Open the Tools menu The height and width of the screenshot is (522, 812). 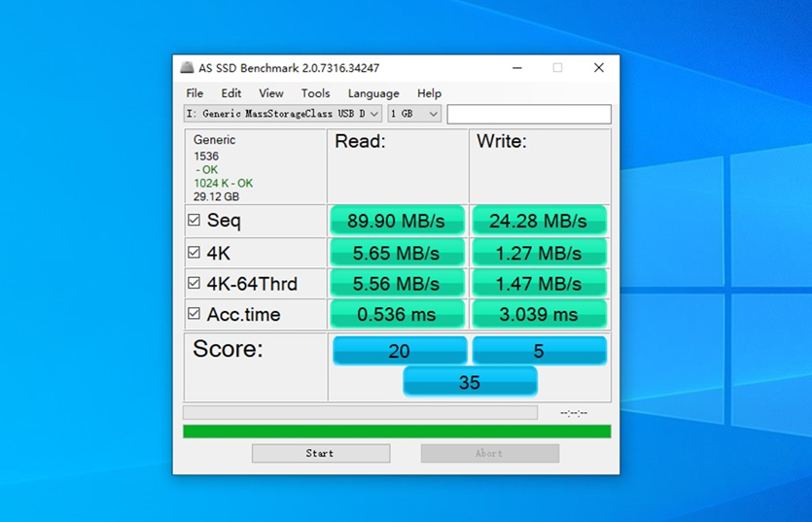315,93
